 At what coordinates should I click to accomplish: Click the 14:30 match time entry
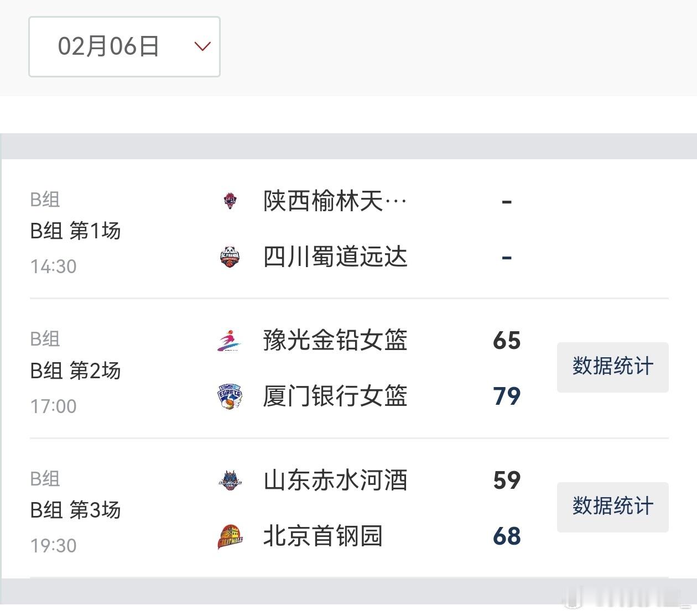[53, 266]
